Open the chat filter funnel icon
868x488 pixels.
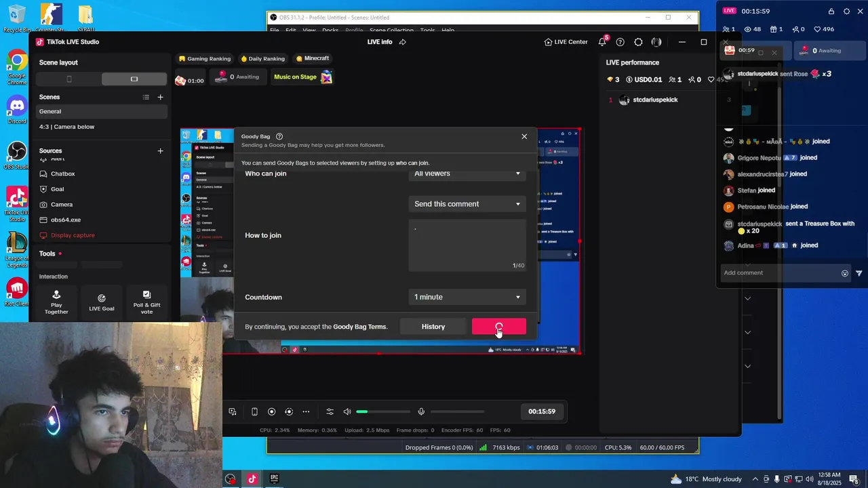point(859,273)
